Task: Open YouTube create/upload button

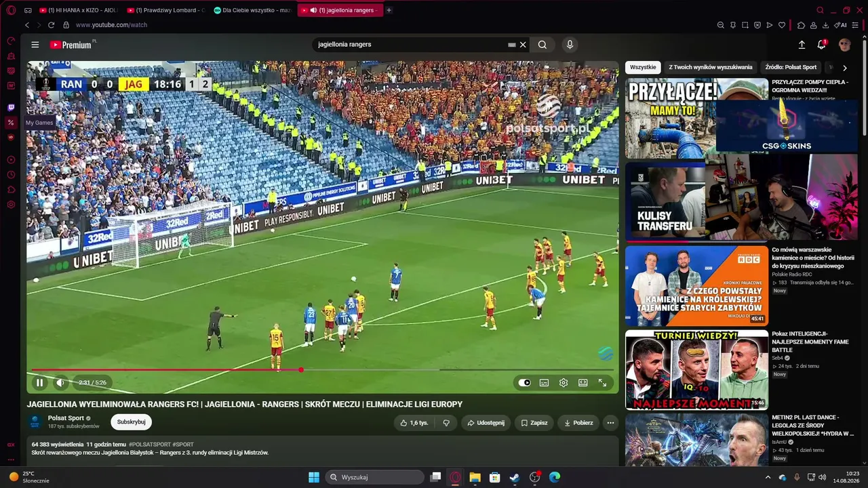Action: pos(802,45)
